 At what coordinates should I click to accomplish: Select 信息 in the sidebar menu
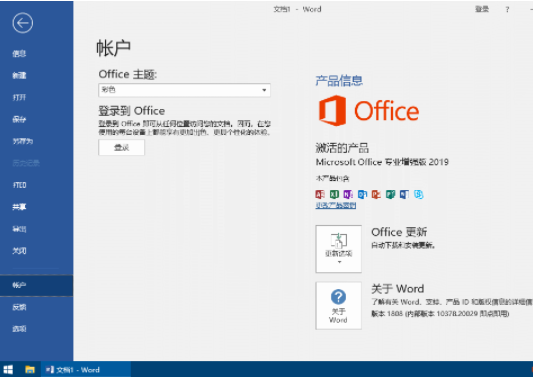[x=19, y=53]
